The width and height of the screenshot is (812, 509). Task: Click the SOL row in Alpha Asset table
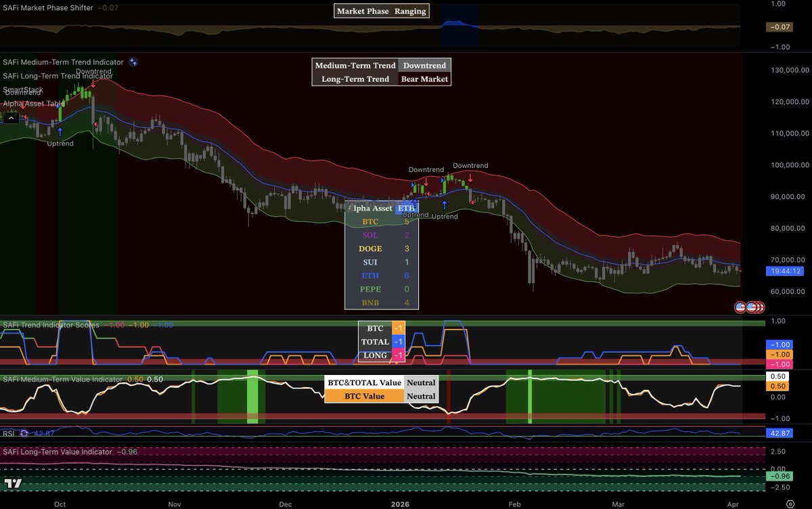point(382,235)
